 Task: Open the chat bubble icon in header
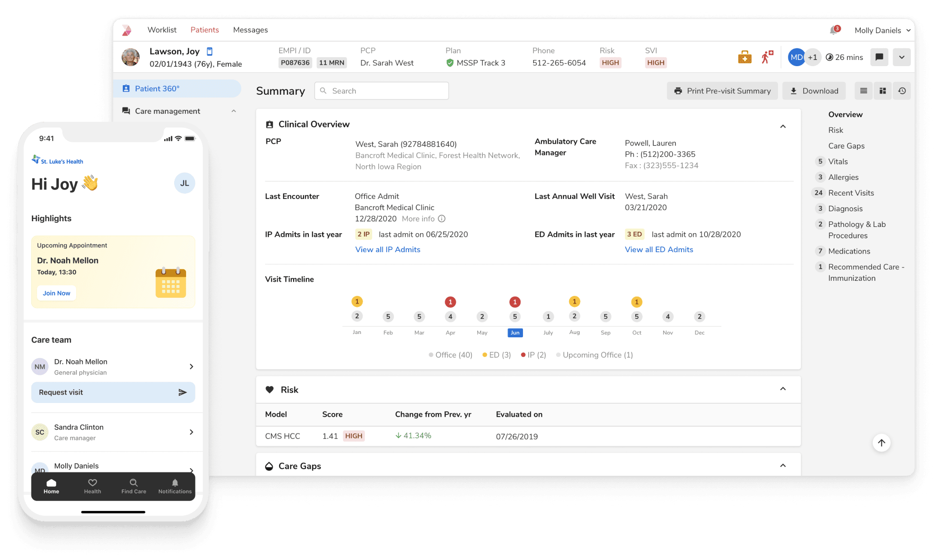[879, 57]
